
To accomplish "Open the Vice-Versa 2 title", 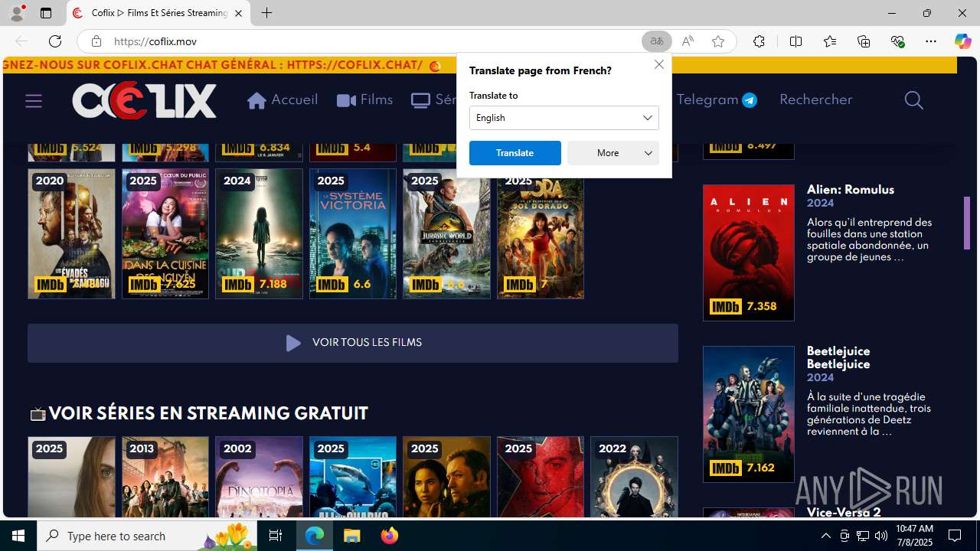I will [844, 512].
